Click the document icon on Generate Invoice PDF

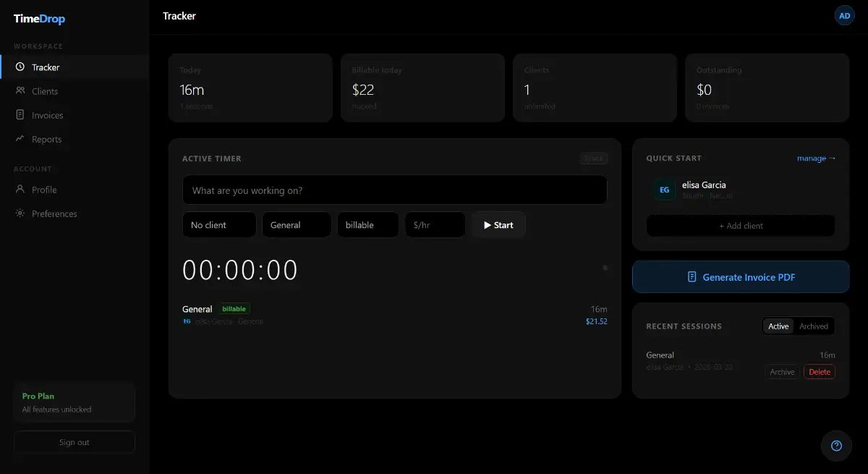click(692, 277)
